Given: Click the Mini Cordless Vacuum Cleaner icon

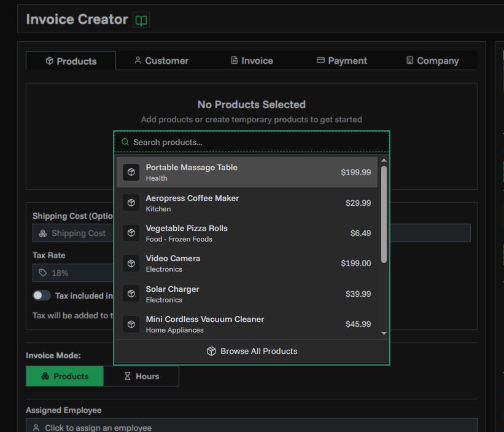Looking at the screenshot, I should pyautogui.click(x=131, y=324).
